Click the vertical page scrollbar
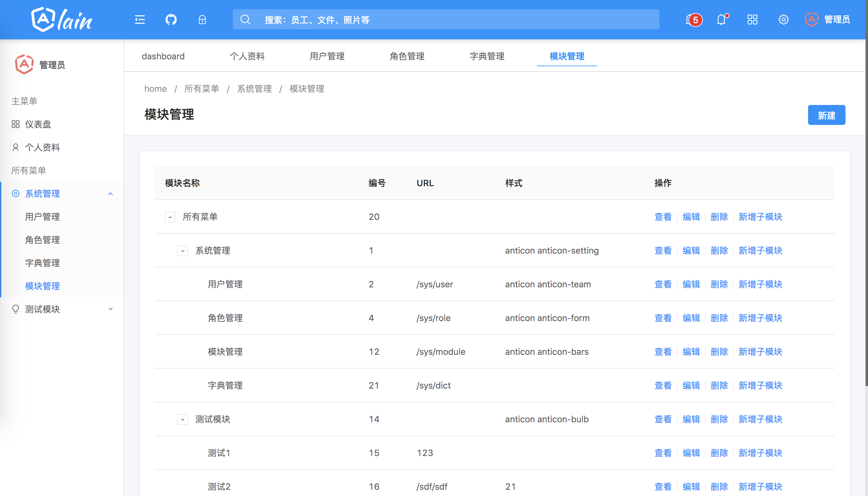Screen dimensions: 868x496 click(x=866, y=204)
